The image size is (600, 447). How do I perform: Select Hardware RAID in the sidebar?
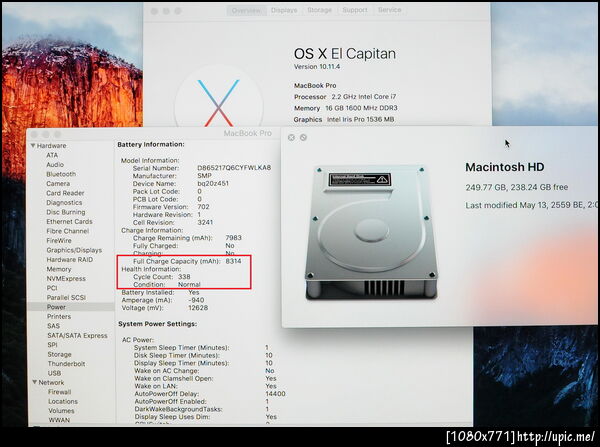pos(70,259)
